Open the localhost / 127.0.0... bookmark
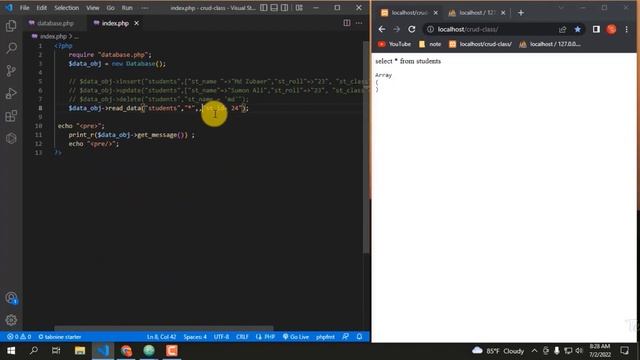Screen dimensions: 640x360 [x=550, y=44]
